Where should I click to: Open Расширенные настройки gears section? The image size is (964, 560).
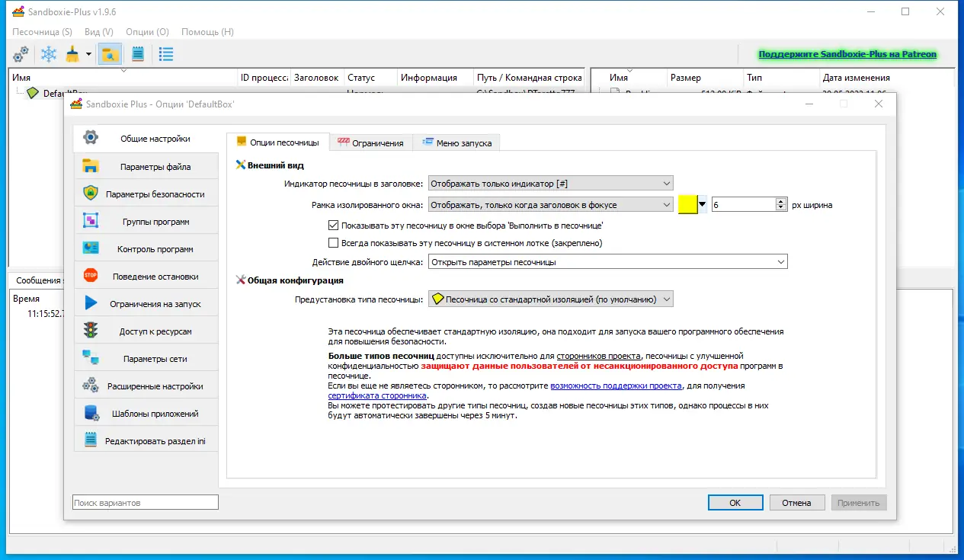click(146, 386)
